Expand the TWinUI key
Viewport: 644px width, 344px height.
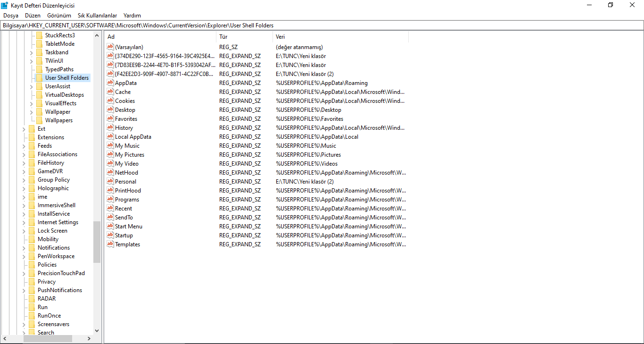pos(32,61)
